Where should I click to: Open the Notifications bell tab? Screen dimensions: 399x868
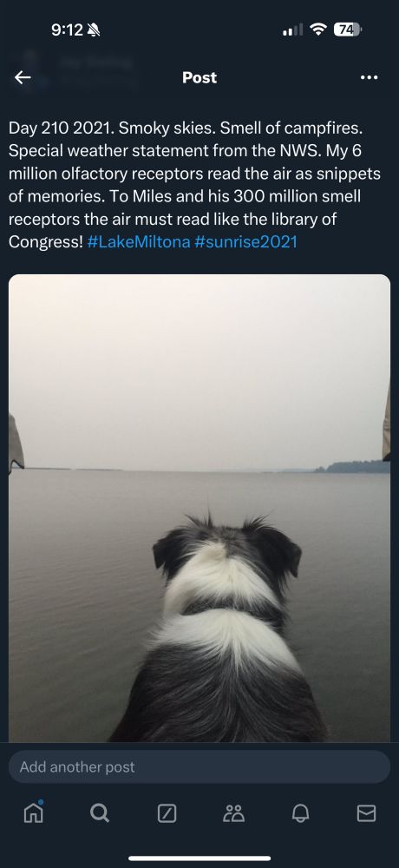point(300,812)
